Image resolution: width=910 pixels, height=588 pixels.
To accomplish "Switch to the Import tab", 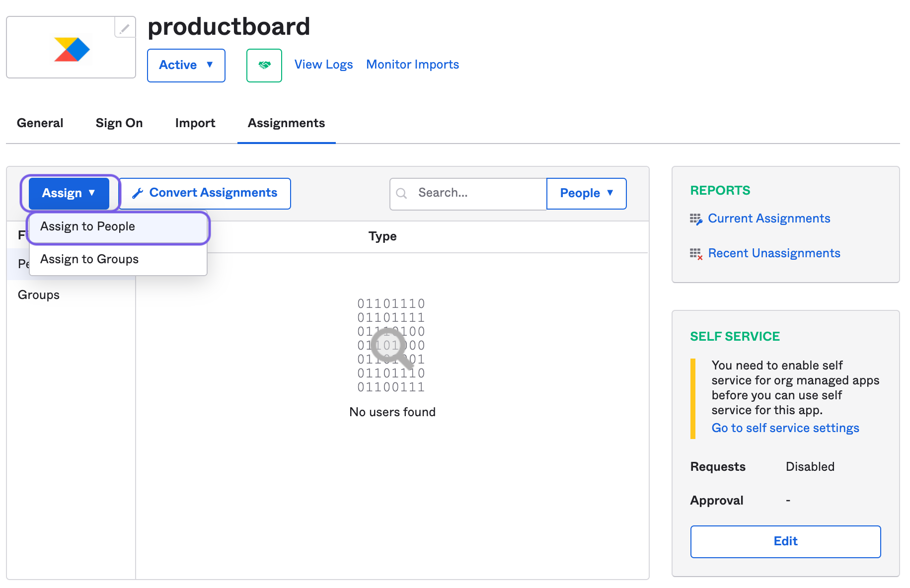I will (195, 123).
